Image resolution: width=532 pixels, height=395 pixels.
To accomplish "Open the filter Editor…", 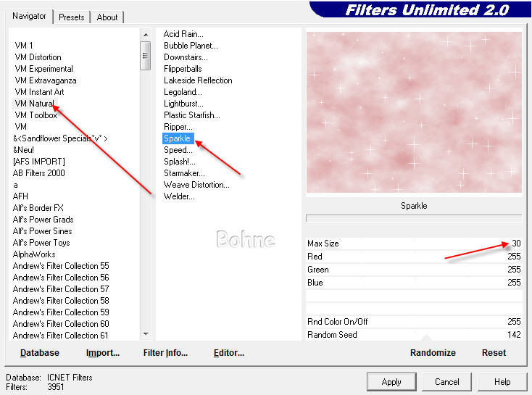I will (x=229, y=353).
